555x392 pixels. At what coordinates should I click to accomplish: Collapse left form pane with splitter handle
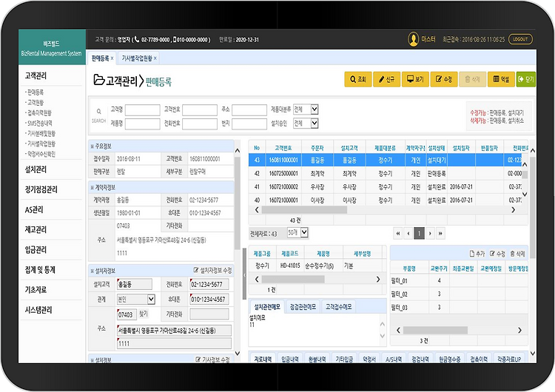coord(244,274)
